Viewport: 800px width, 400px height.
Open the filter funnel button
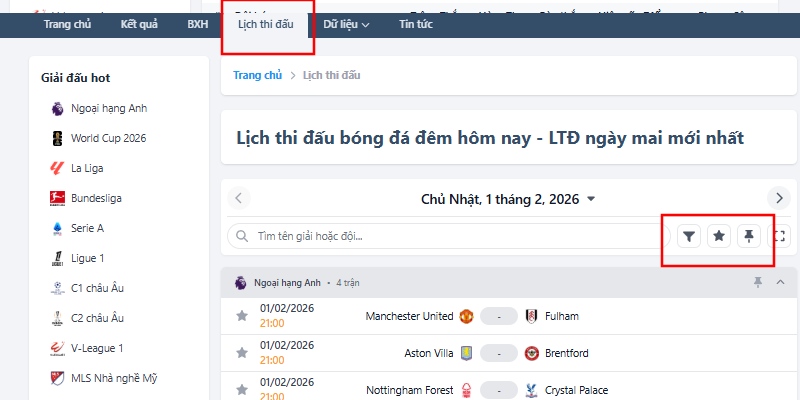(x=689, y=236)
